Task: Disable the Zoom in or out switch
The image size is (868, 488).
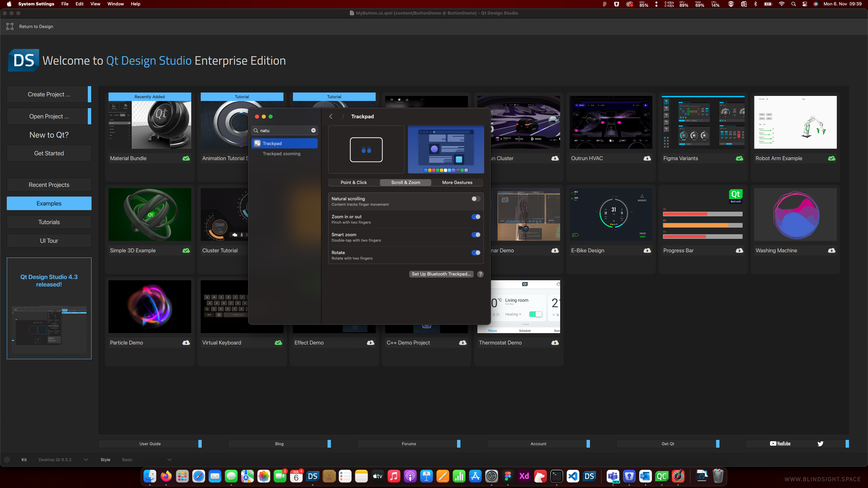Action: pos(476,217)
